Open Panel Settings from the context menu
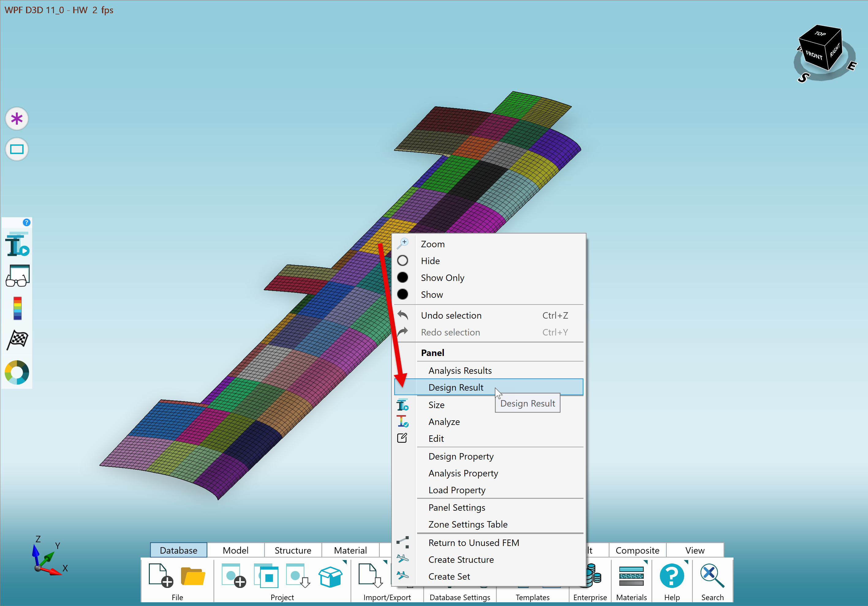868x606 pixels. tap(489, 507)
